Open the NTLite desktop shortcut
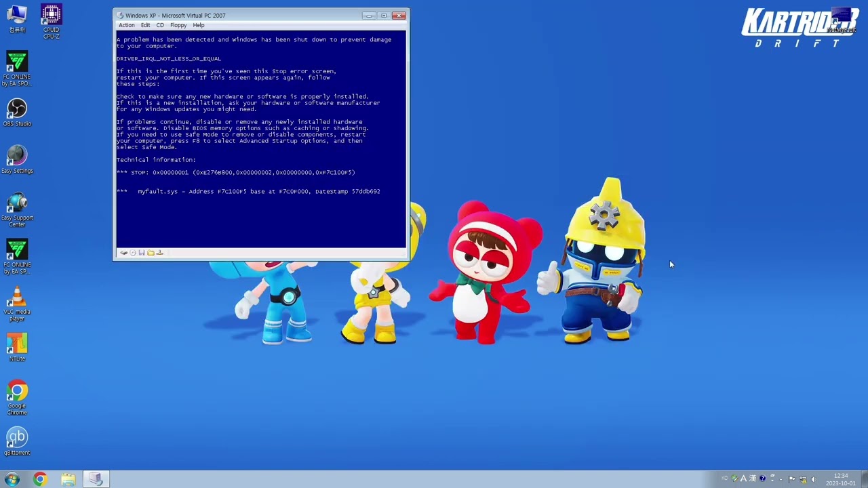The height and width of the screenshot is (488, 868). (x=17, y=348)
